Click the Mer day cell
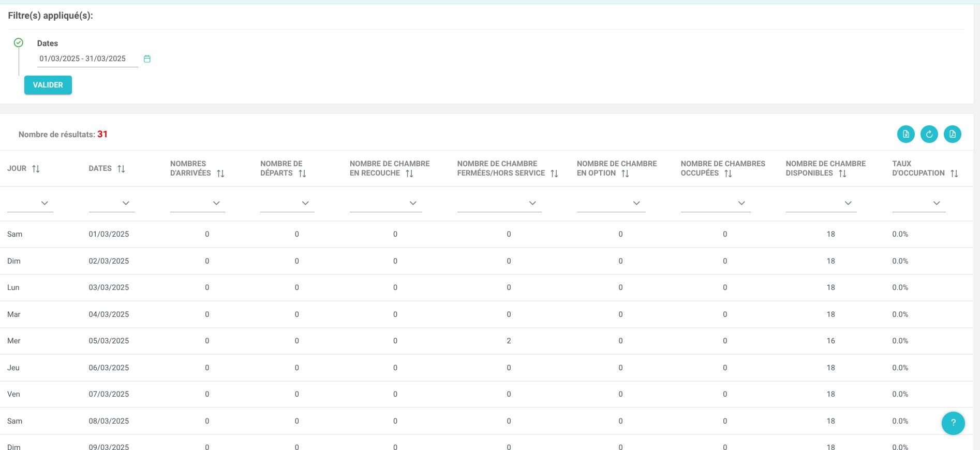The width and height of the screenshot is (980, 450). 13,341
